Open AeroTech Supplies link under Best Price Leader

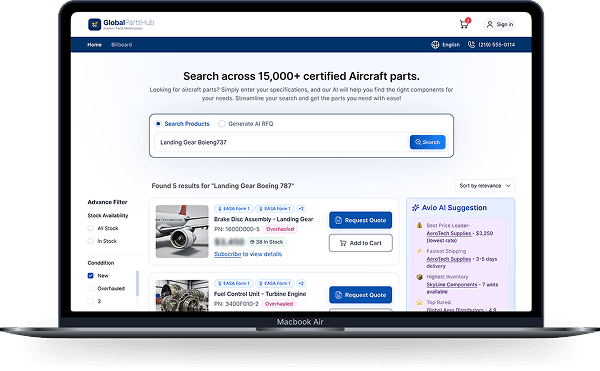pyautogui.click(x=449, y=233)
